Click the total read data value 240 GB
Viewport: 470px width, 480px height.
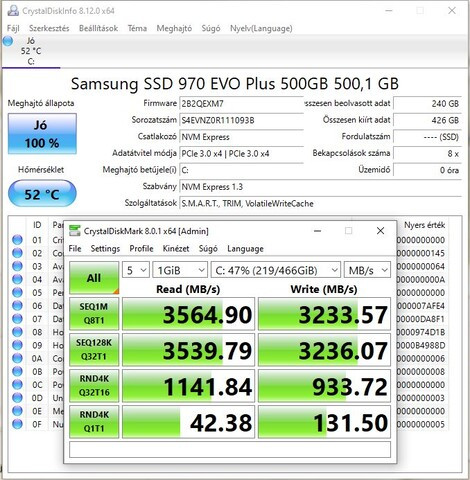tap(428, 103)
